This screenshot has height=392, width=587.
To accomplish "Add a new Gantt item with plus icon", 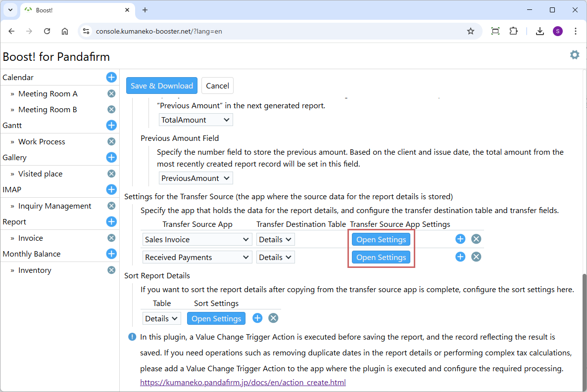I will pyautogui.click(x=111, y=126).
